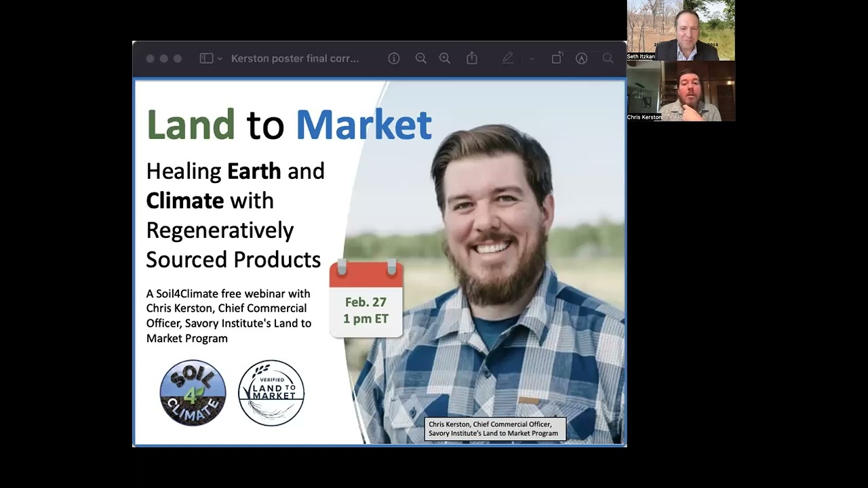Select Chris Kerston's video thumbnail
The image size is (868, 488).
[x=681, y=91]
